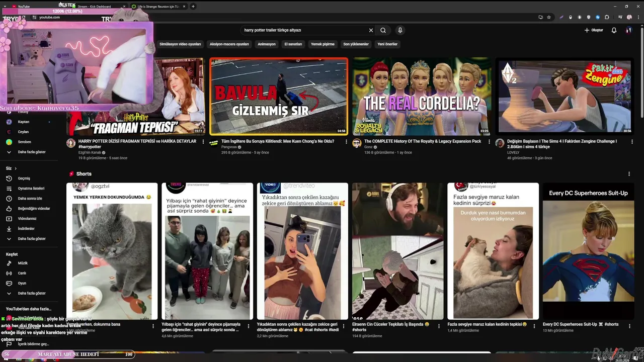Install page as app icon in address bar
Screen dimensions: 644x362
point(540,17)
